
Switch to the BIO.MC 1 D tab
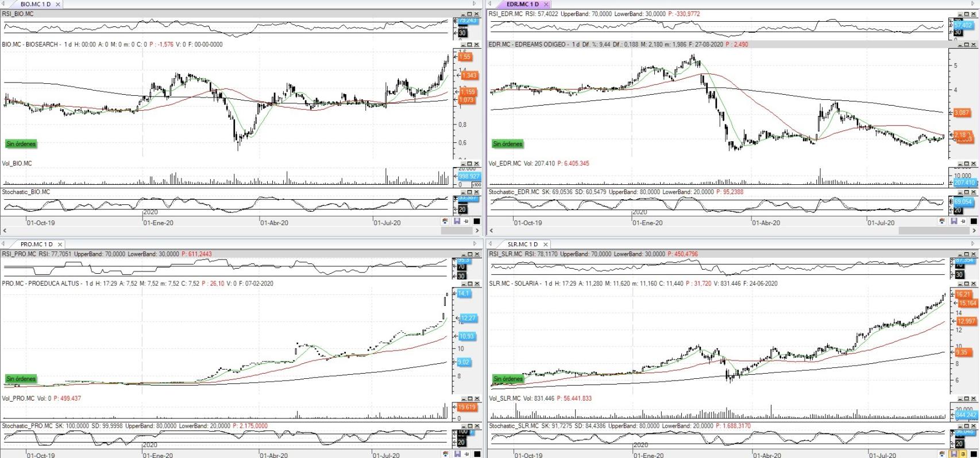(35, 4)
